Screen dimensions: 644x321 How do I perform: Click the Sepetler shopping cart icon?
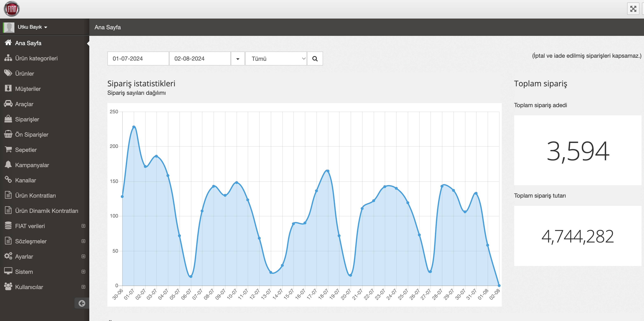click(x=8, y=150)
